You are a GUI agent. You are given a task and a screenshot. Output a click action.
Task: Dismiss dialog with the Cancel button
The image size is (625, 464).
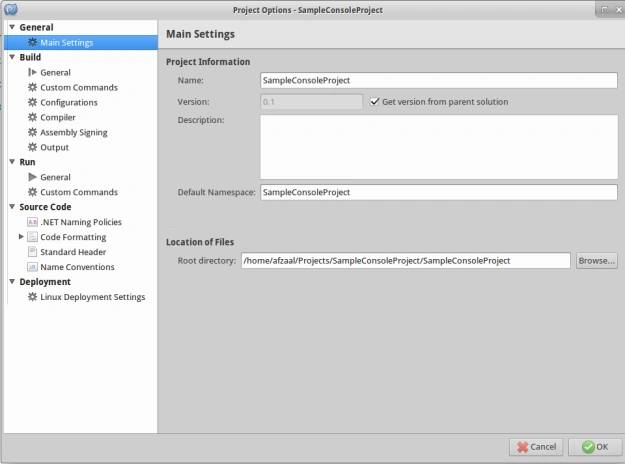point(536,447)
